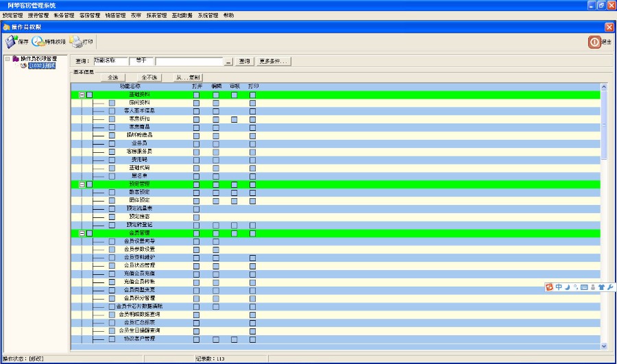Click the Sogou S input method logo
Viewport: 617px width, 364px height.
tap(549, 287)
